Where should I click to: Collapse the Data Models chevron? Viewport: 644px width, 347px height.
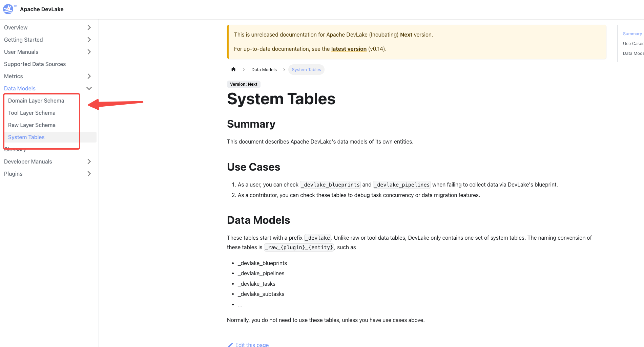click(x=89, y=88)
